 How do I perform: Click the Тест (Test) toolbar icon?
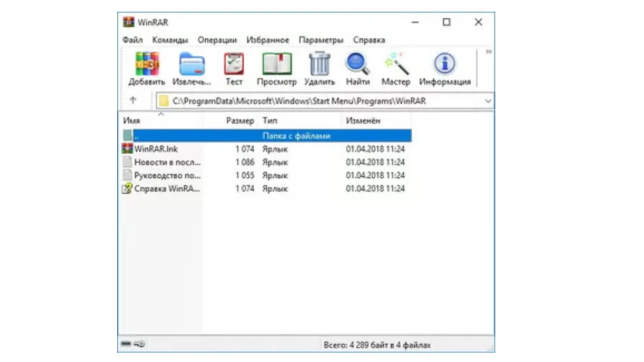coord(234,64)
